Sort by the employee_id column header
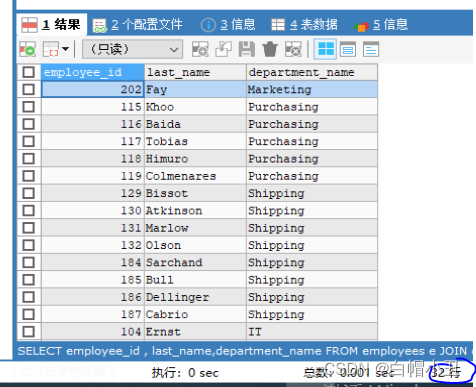The width and height of the screenshot is (476, 387). coord(93,72)
